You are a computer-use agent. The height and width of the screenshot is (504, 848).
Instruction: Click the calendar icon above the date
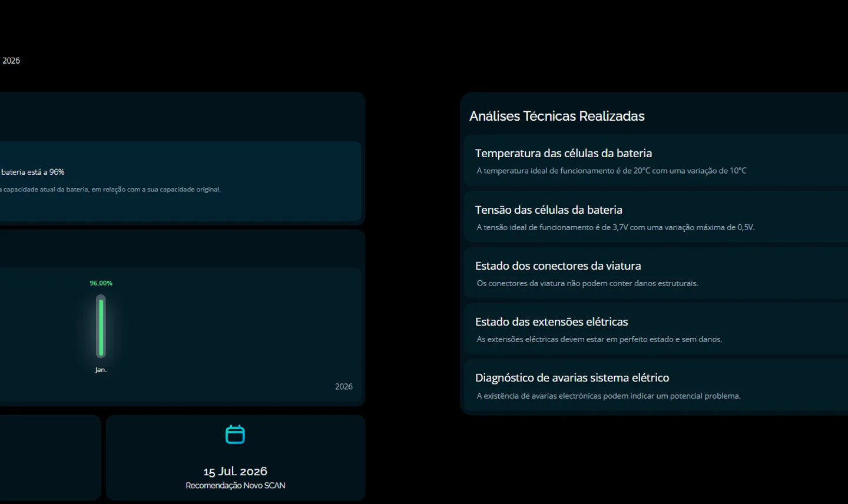pyautogui.click(x=235, y=435)
